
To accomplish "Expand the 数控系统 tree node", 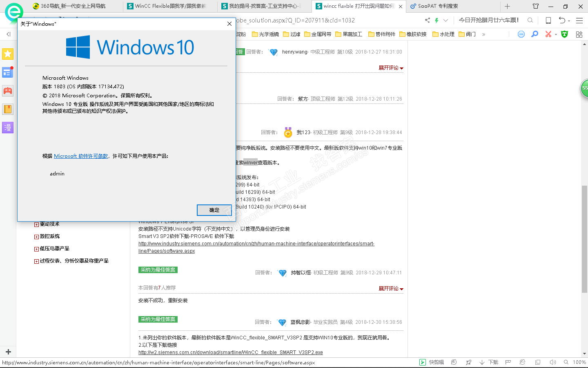I will [36, 237].
